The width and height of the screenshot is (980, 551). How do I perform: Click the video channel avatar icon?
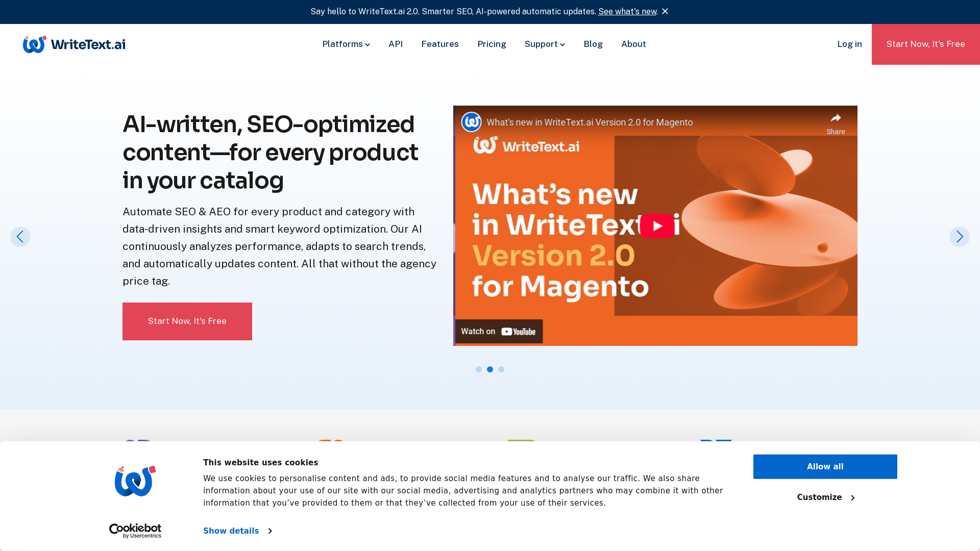tap(471, 122)
